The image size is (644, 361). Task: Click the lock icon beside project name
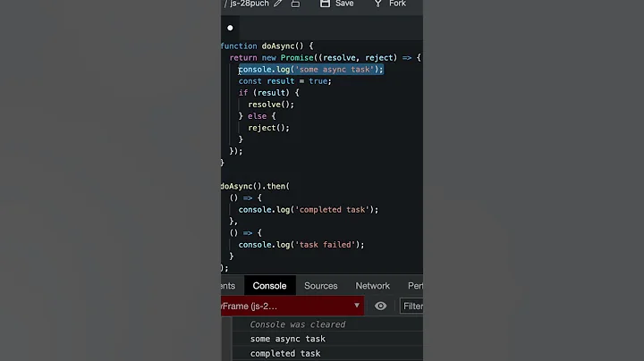(295, 4)
